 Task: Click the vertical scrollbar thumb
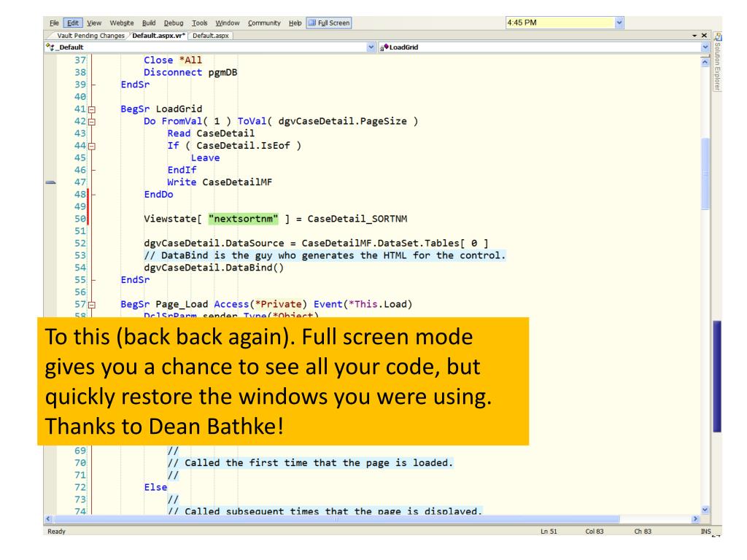coord(705,174)
